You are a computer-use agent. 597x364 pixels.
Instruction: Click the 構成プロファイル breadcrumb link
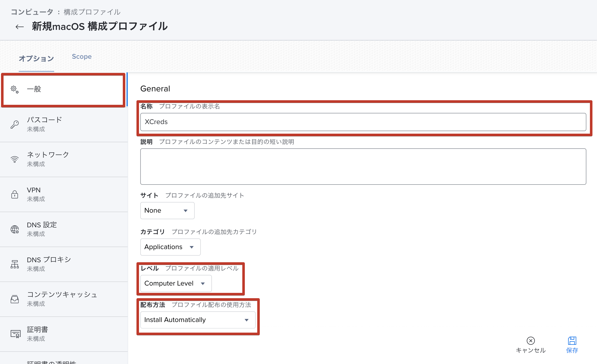pos(92,12)
